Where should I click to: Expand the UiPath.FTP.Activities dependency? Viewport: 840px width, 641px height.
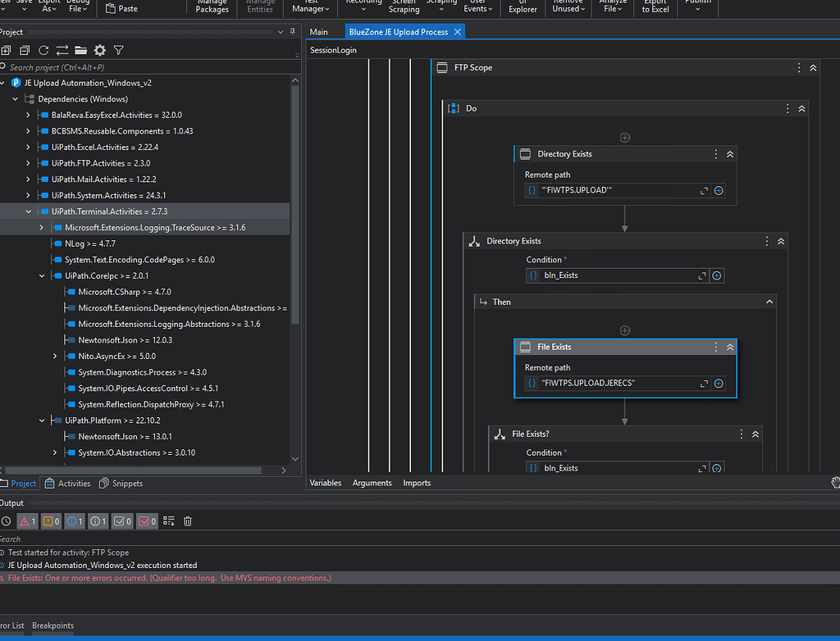pyautogui.click(x=28, y=163)
